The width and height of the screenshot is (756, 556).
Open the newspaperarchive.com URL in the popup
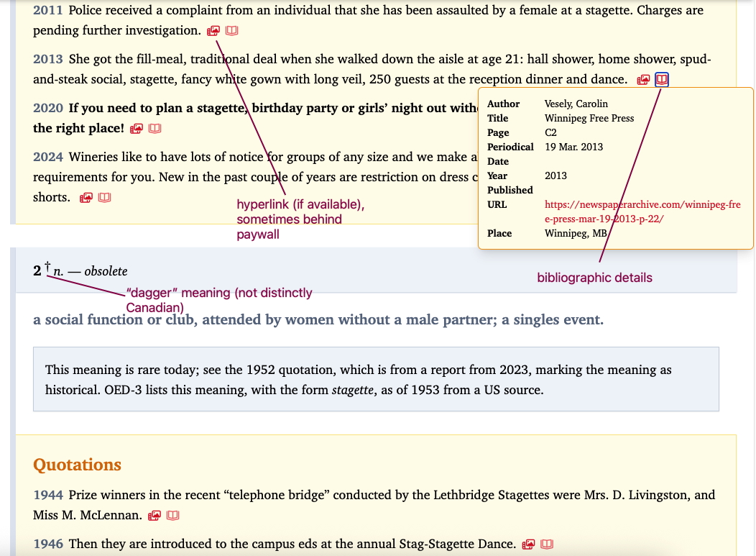coord(642,211)
